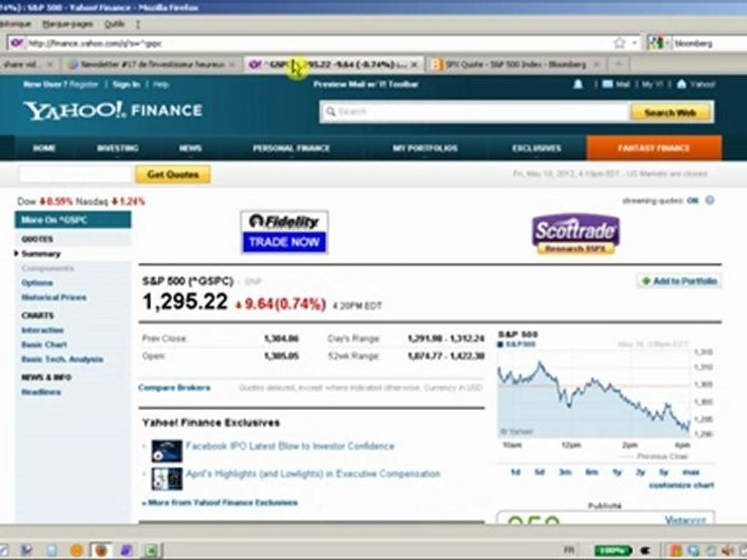
Task: Click the Help link in Yahoo header
Action: tap(161, 84)
